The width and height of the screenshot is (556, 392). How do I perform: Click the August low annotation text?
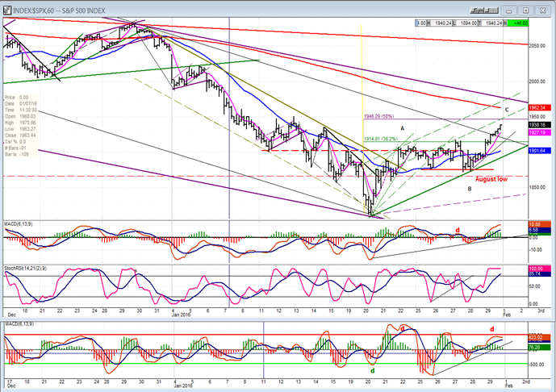pos(491,179)
